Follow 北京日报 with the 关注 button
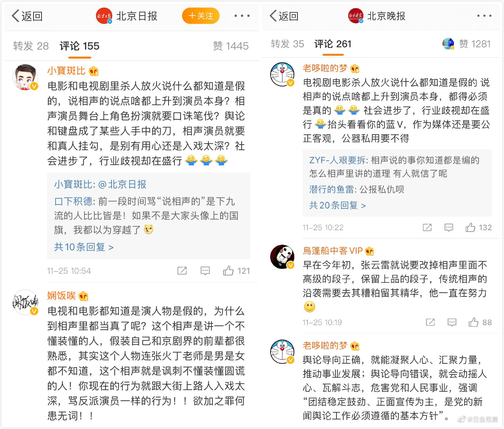 click(201, 16)
